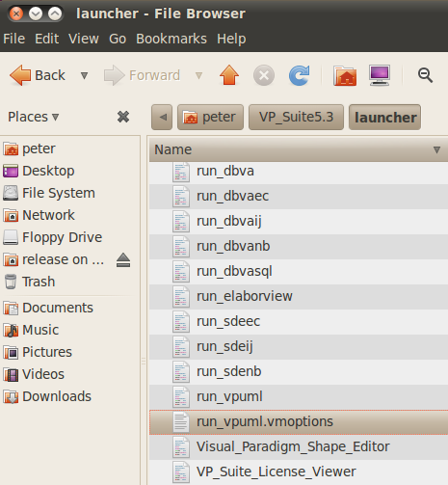Screen dimensions: 448x485
Task: Toggle the Name column sort order arrow
Action: (436, 149)
